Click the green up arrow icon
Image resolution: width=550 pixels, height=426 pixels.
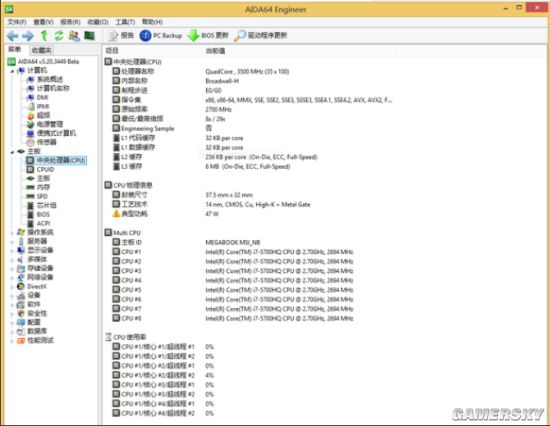[x=44, y=35]
